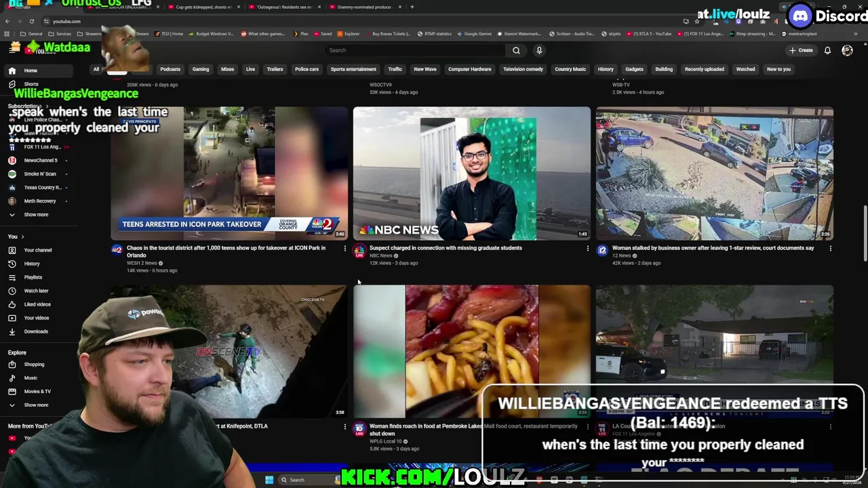Start voice search with the microphone icon
This screenshot has height=488, width=868.
[x=539, y=50]
